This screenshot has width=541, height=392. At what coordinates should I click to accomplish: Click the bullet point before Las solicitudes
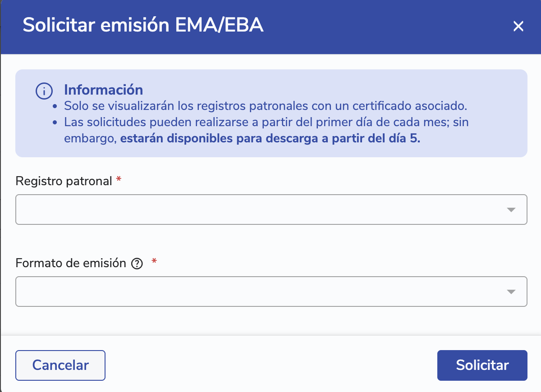pyautogui.click(x=55, y=123)
